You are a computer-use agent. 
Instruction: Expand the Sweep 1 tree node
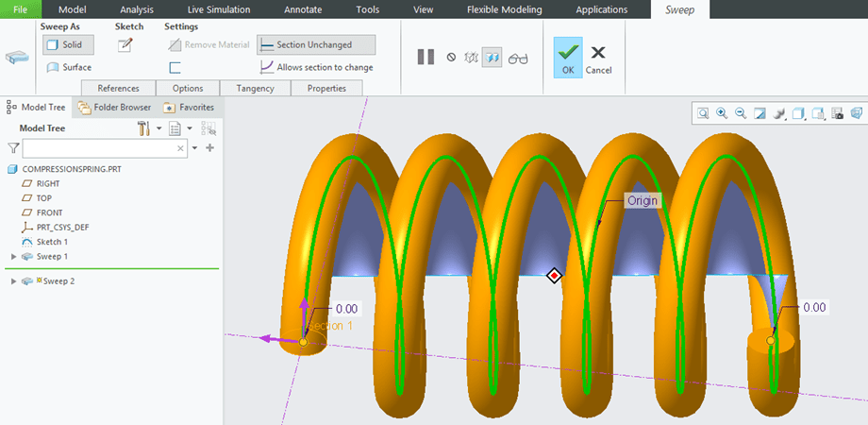click(13, 256)
